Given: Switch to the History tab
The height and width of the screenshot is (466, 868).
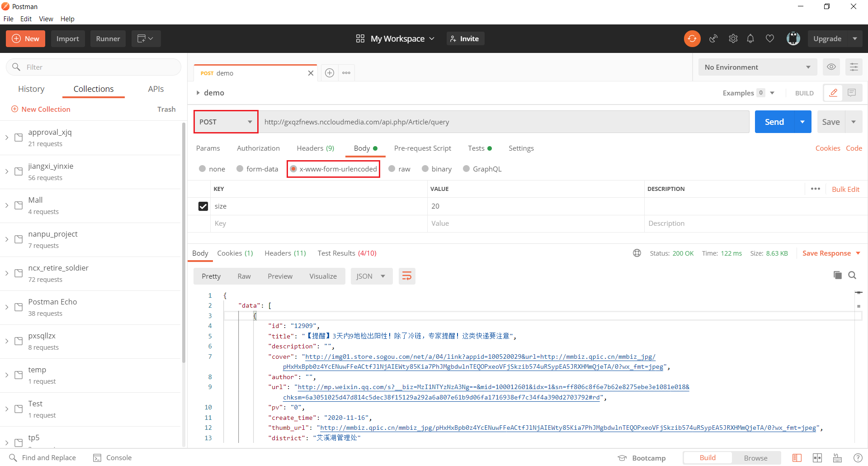Looking at the screenshot, I should click(x=31, y=89).
